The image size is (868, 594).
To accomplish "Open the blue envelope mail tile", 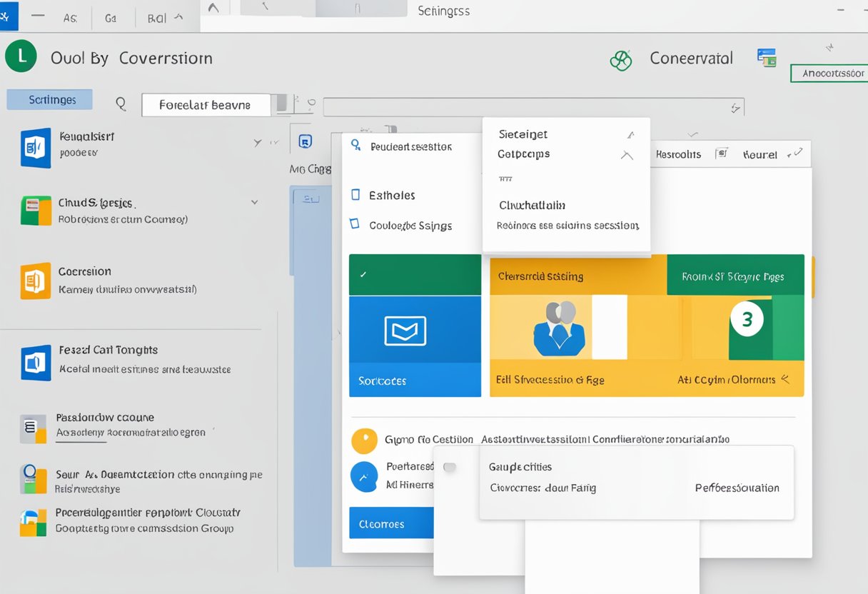I will [x=405, y=331].
